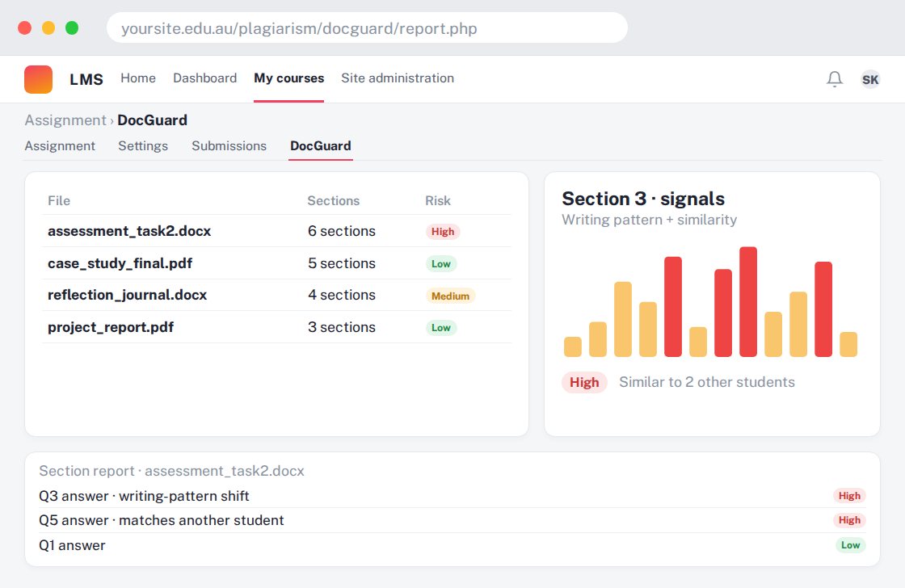Click the High badge on the Q5 answer row

(849, 520)
